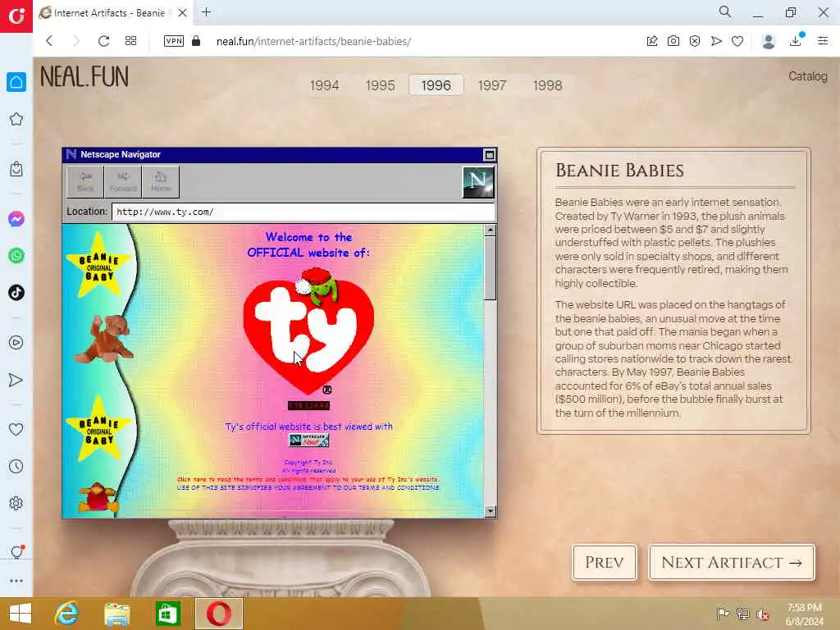Open Speed Dial start page grid
Viewport: 840px width, 630px height.
pyautogui.click(x=130, y=41)
